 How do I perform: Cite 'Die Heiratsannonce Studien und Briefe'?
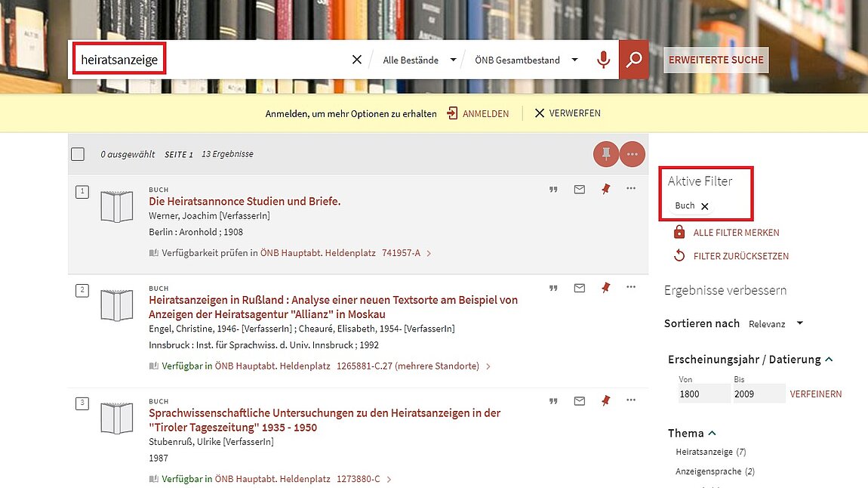click(x=553, y=190)
